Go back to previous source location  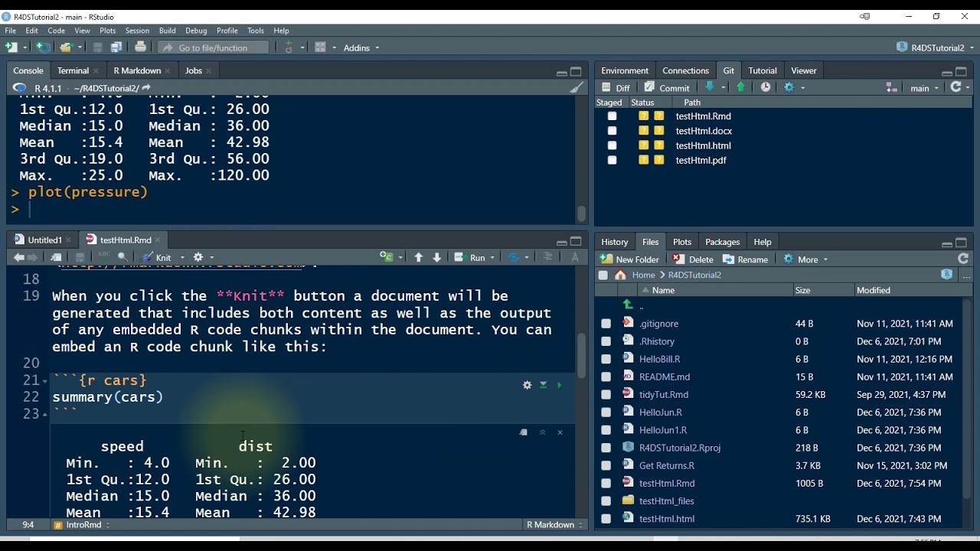tap(19, 258)
